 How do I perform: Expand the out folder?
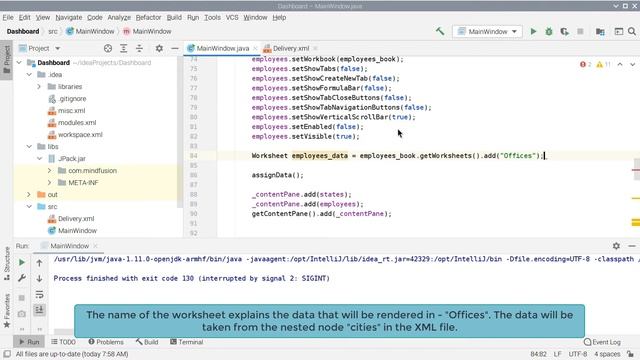(x=29, y=195)
